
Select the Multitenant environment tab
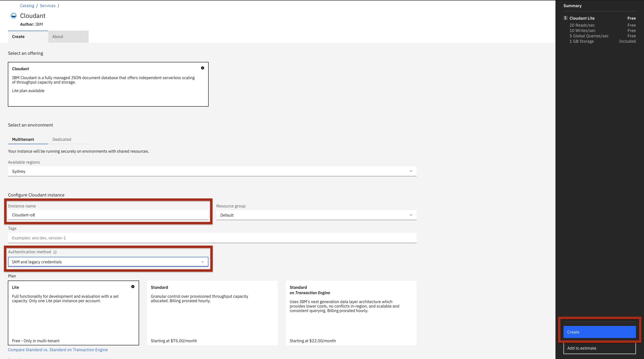pos(28,139)
